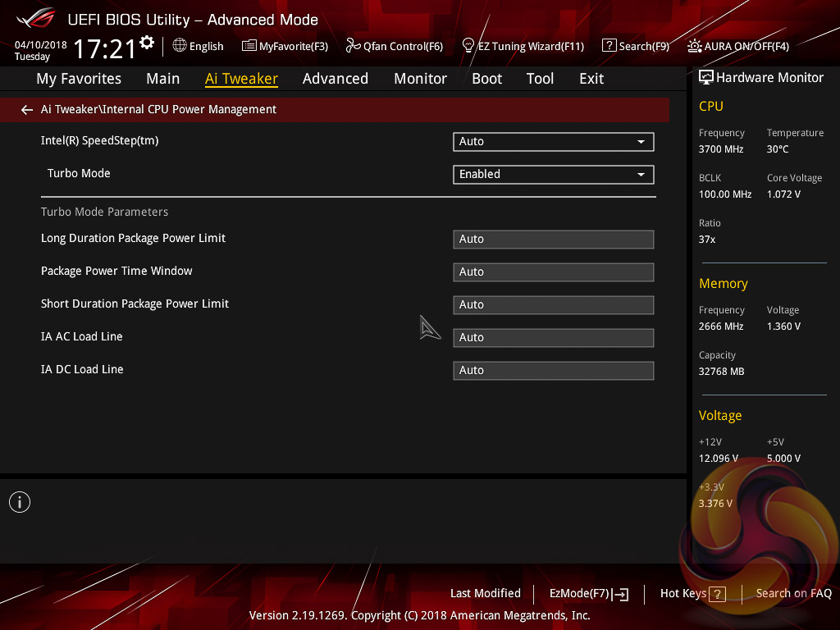Click the 30°C temperature value

[778, 149]
